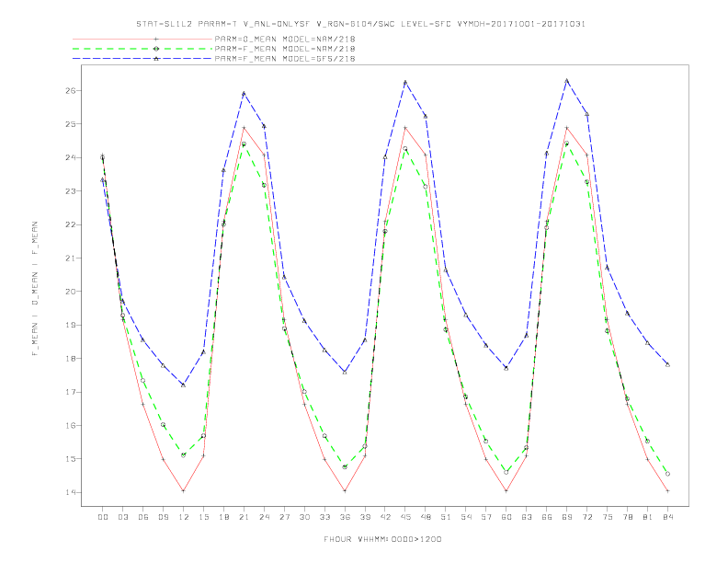
Task: Click x-axis tick label 12
Action: 184,517
